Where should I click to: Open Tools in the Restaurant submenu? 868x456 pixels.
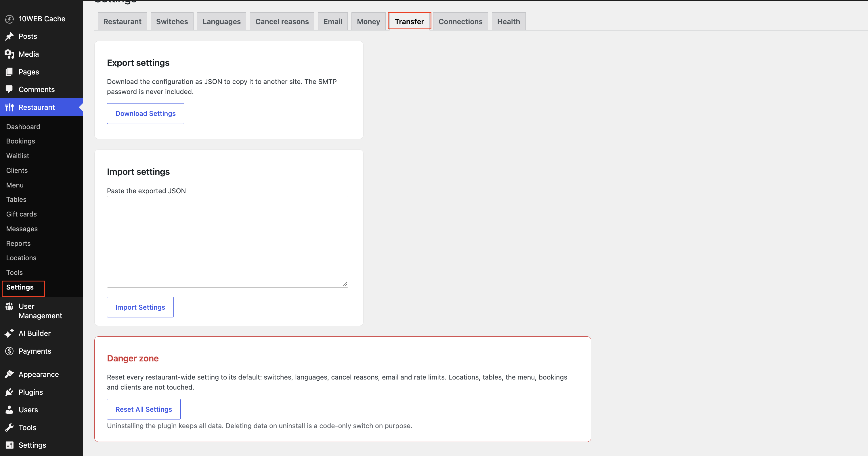[x=14, y=273]
